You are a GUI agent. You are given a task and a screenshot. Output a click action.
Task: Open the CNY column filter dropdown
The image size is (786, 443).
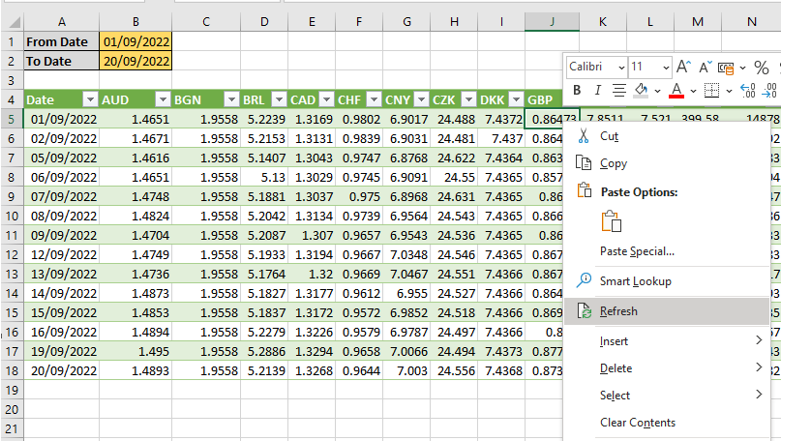pyautogui.click(x=421, y=100)
